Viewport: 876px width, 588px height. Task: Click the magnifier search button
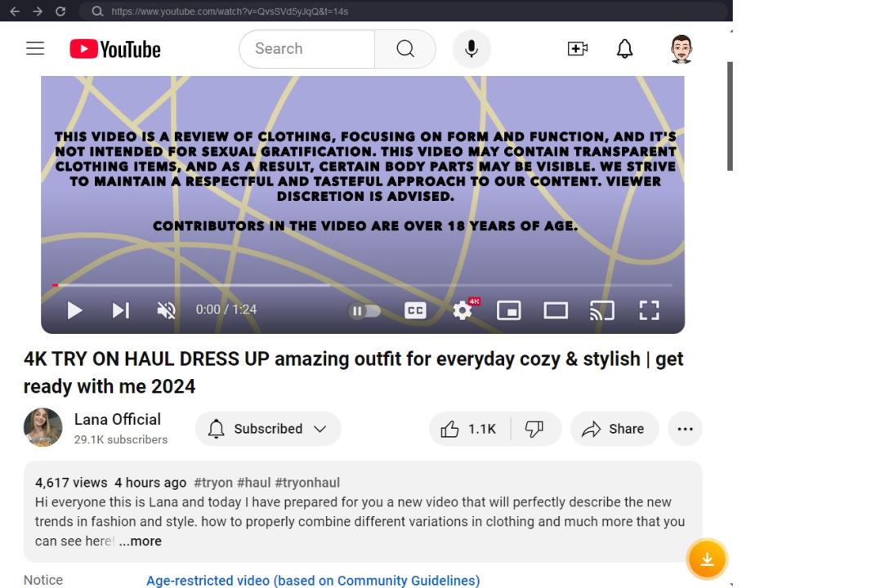[x=405, y=48]
